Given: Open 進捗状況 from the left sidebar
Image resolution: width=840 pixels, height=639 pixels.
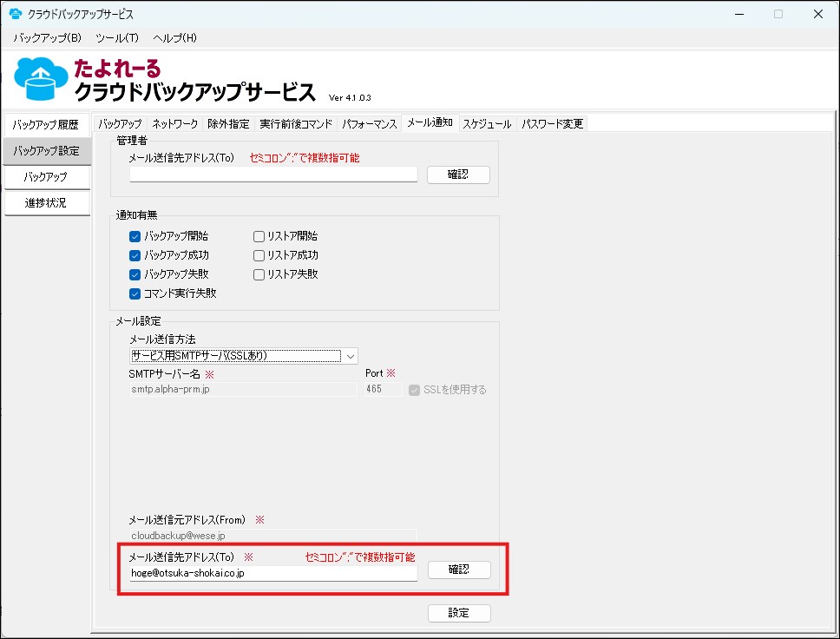Looking at the screenshot, I should (46, 203).
